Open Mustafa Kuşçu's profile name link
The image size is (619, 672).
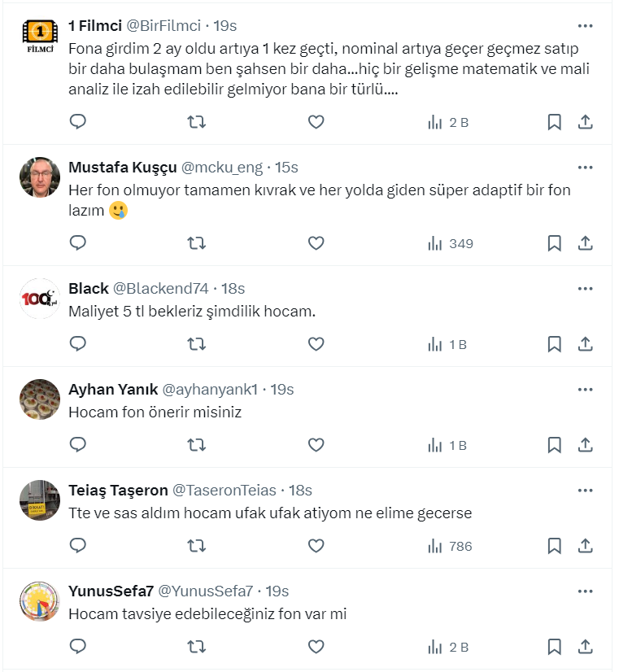pyautogui.click(x=122, y=168)
